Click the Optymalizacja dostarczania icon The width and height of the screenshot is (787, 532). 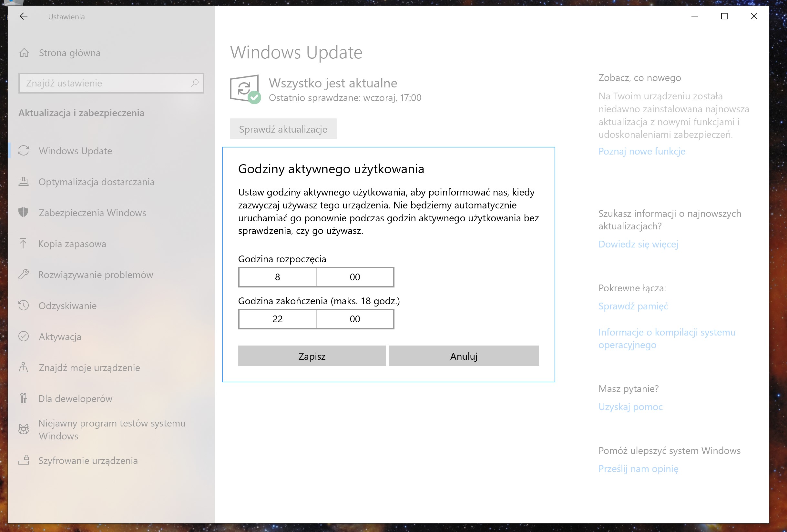pos(24,182)
